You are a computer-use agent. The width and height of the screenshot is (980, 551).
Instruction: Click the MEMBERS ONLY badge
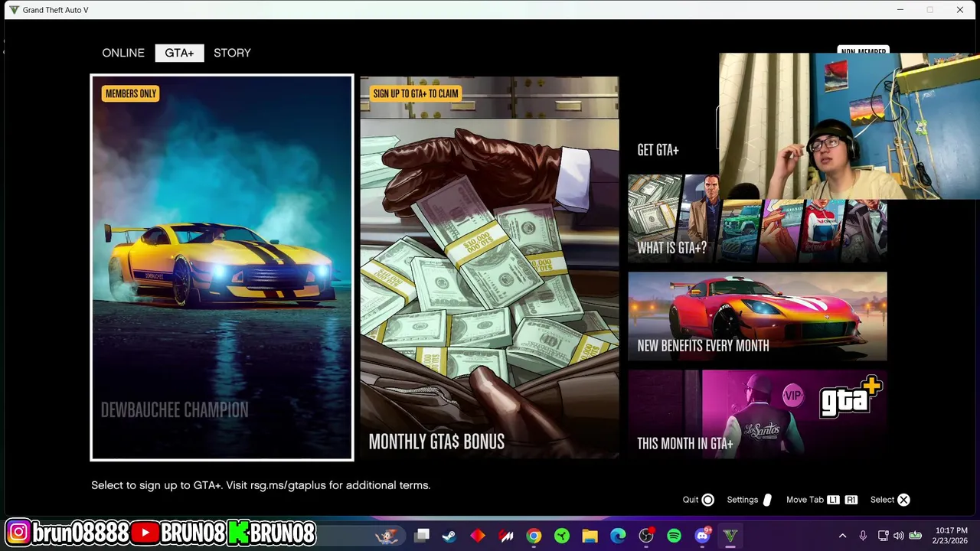pos(131,93)
